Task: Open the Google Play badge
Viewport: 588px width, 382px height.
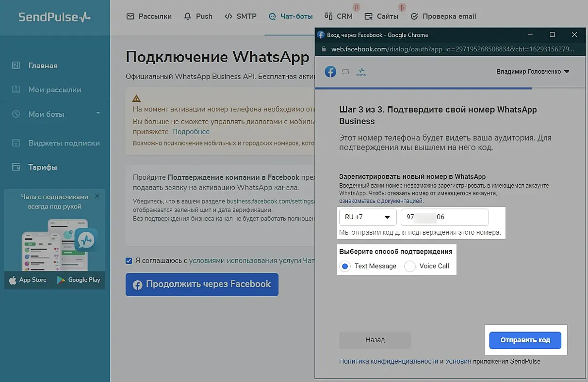Action: (79, 280)
